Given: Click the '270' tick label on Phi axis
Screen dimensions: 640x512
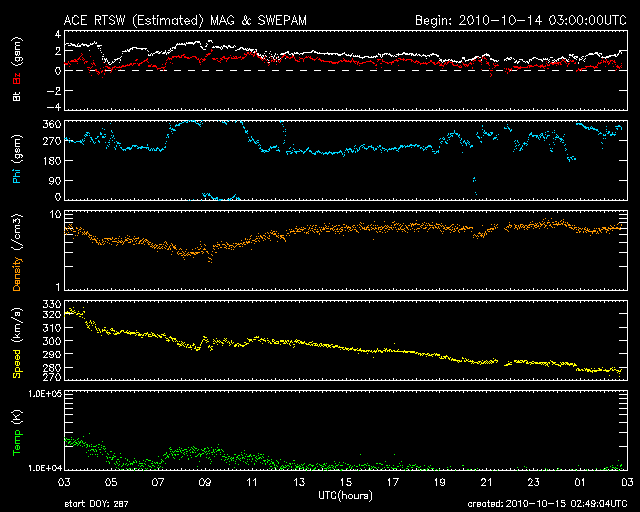Looking at the screenshot, I should pyautogui.click(x=52, y=141).
